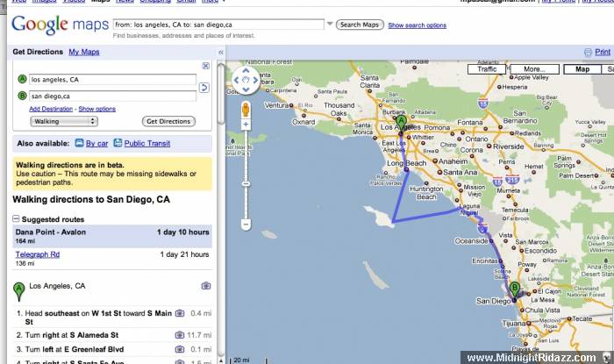614x364 pixels.
Task: Zoom in with the plus button
Action: 246,125
